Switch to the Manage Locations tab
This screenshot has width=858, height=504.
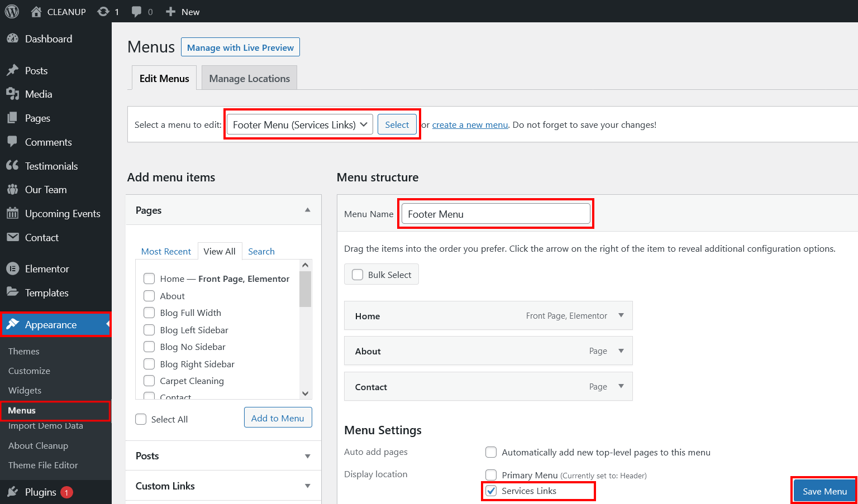(249, 79)
